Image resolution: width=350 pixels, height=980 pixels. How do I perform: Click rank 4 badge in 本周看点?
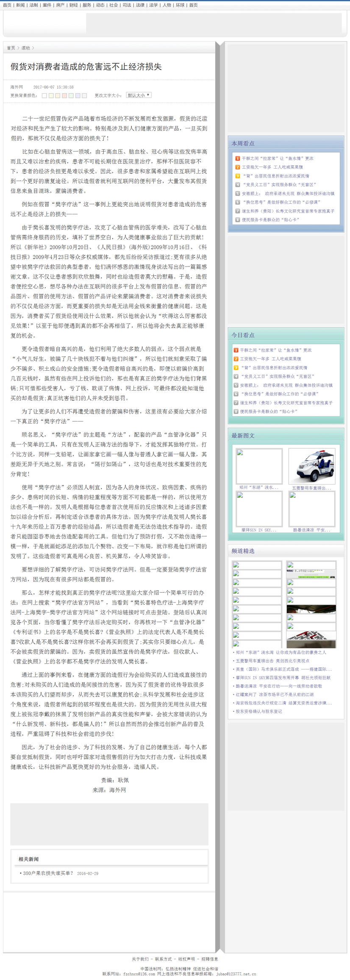(238, 185)
